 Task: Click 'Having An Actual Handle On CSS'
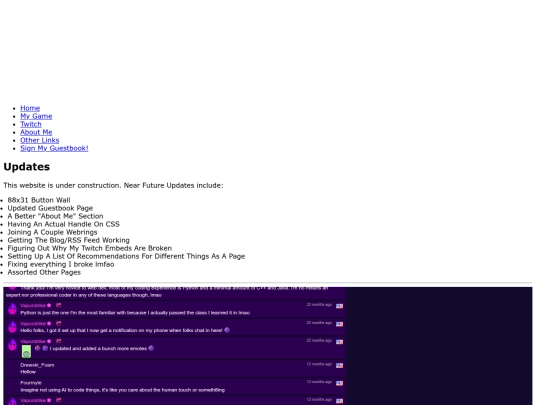[63, 224]
